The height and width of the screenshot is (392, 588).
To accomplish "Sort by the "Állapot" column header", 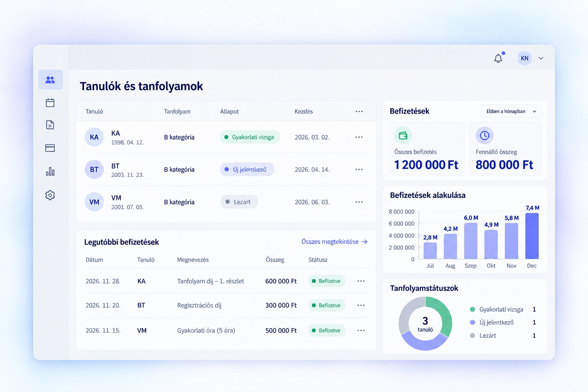I will (229, 111).
